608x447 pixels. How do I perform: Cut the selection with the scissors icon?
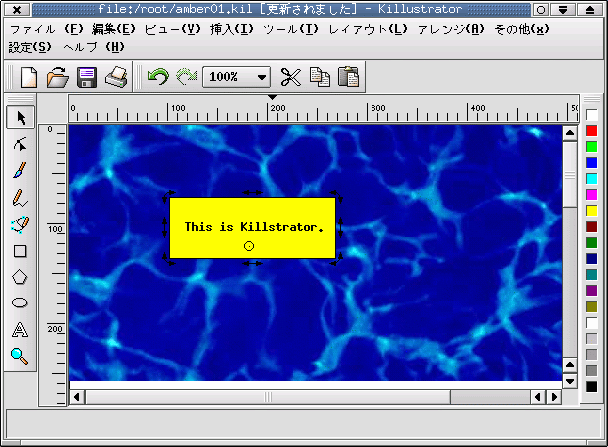pos(290,77)
